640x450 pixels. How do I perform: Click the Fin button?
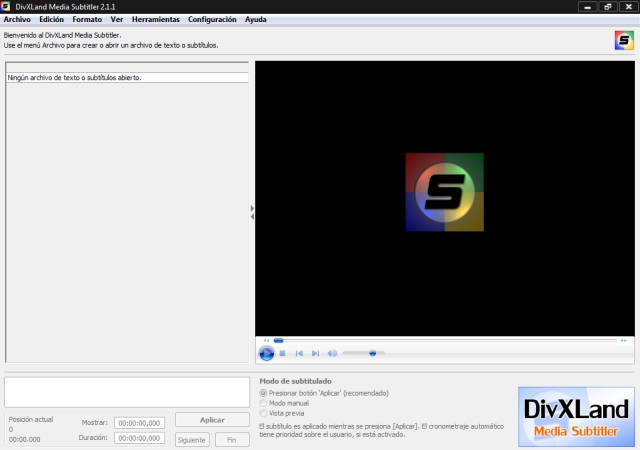(232, 440)
